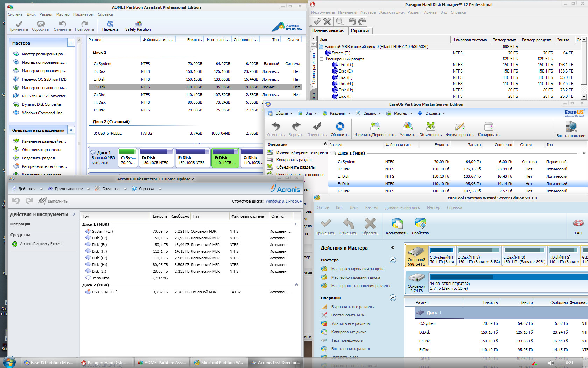This screenshot has height=368, width=588.
Task: Click Paragon magnifier search toolbar icon
Action: click(x=339, y=21)
